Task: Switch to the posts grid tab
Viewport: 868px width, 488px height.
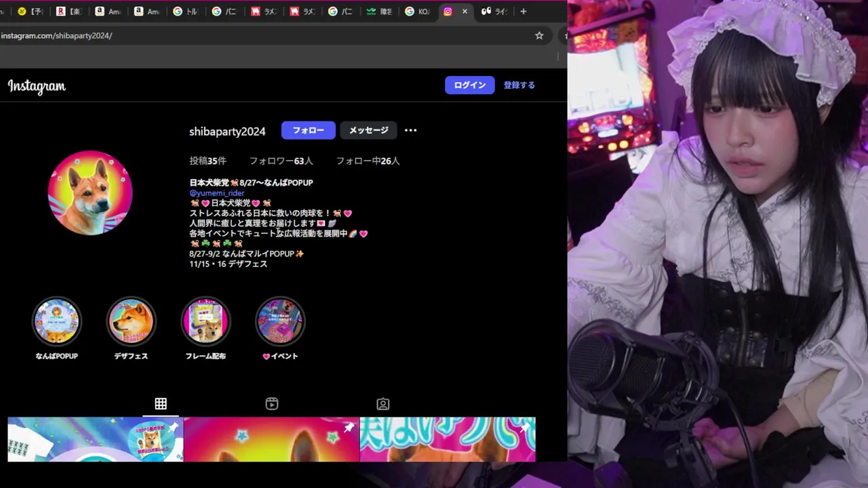Action: click(161, 404)
